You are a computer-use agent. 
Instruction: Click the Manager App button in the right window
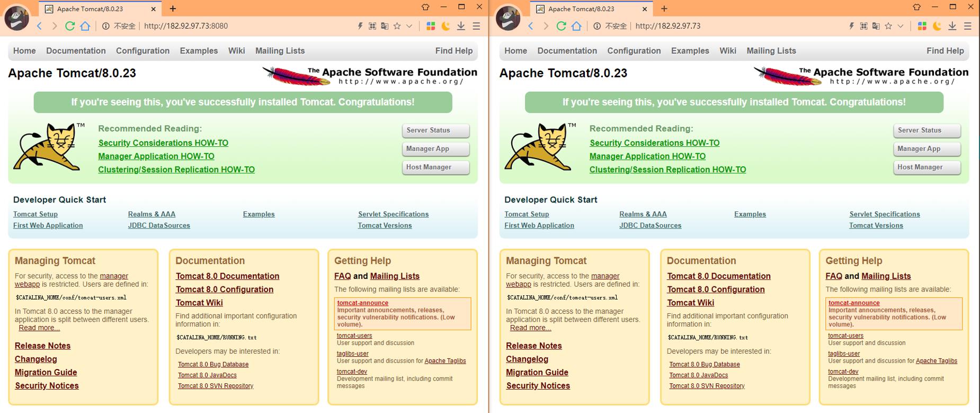tap(927, 149)
